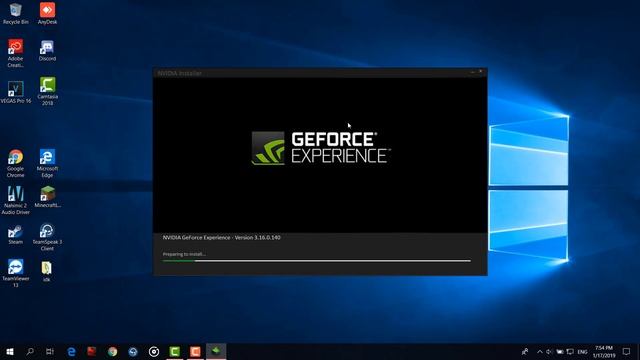Screen dimensions: 640x360
Task: Click NVIDIA GeForce Experience version text
Action: [x=222, y=238]
